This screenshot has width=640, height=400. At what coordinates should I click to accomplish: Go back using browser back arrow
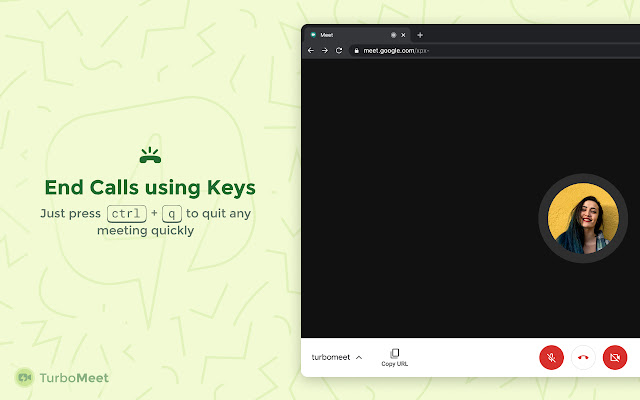(311, 51)
